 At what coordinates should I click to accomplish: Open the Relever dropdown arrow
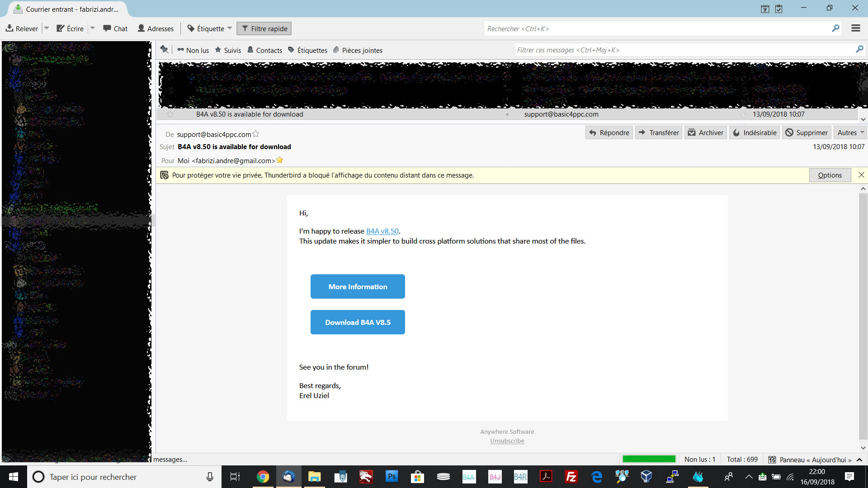pos(47,28)
